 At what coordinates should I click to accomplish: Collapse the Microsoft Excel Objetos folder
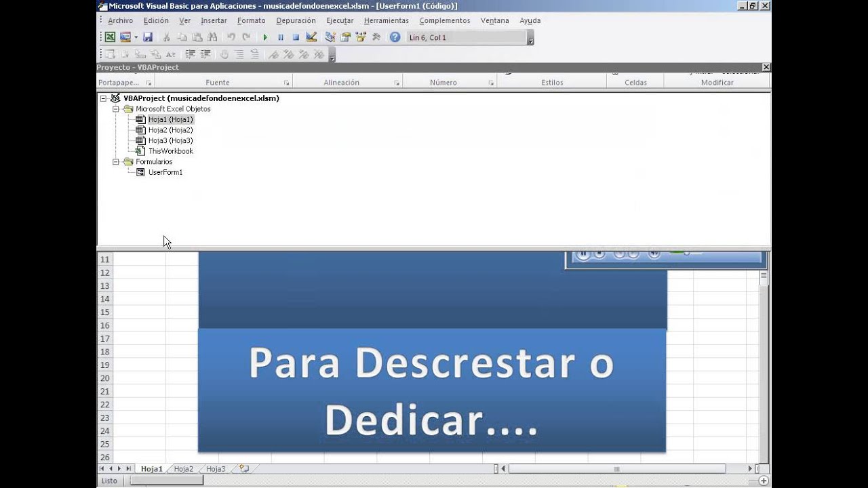click(115, 108)
